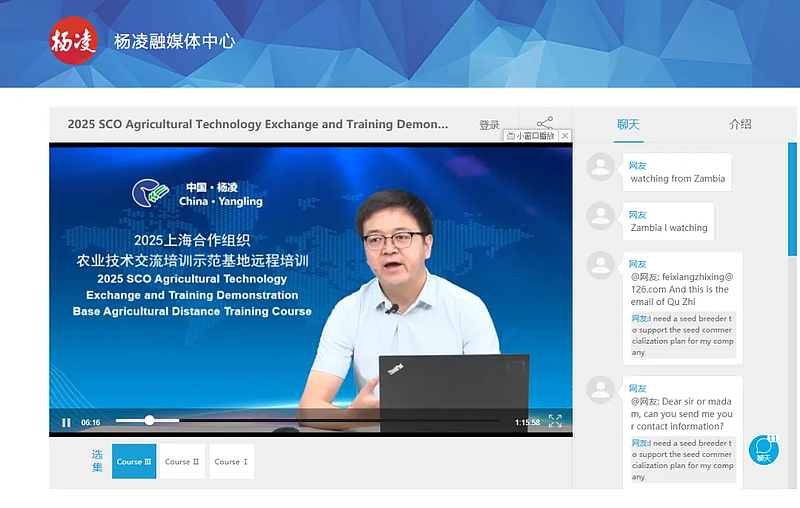800x508 pixels.
Task: Click avatar of 'watching from Zambia' commenter
Action: point(601,167)
